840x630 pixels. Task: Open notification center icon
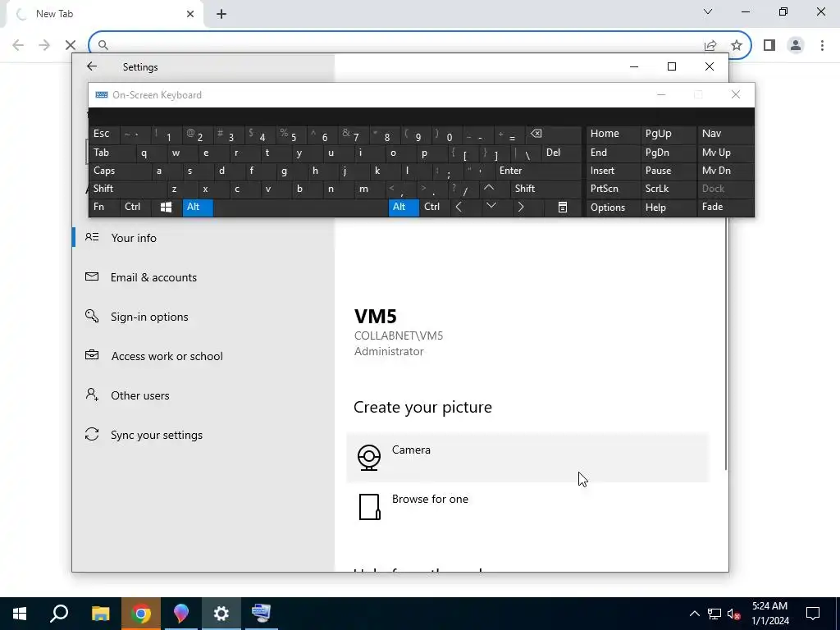pos(813,614)
